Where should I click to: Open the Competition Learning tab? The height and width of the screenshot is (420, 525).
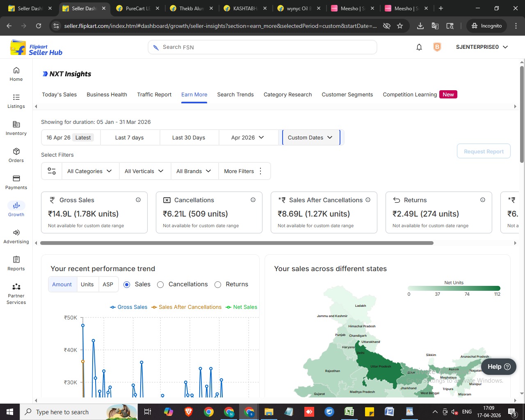[420, 94]
